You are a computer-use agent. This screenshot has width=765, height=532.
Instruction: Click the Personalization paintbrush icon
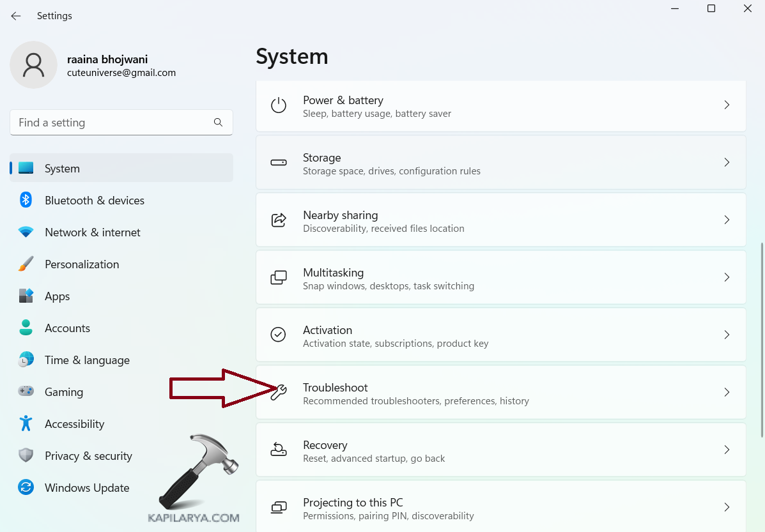(x=26, y=264)
